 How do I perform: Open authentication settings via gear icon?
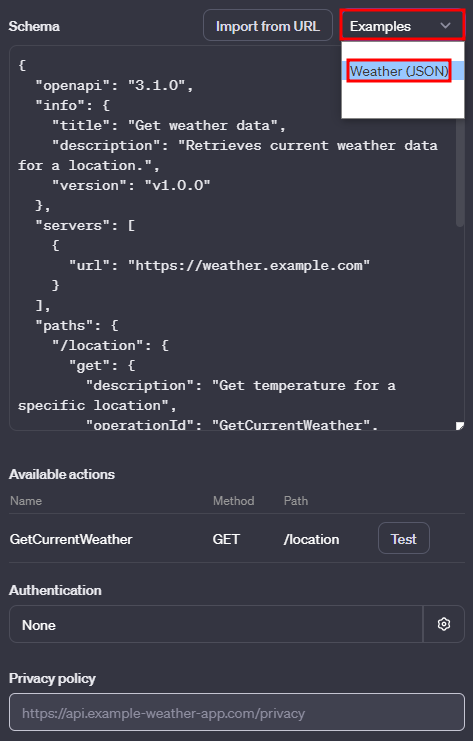pyautogui.click(x=444, y=624)
